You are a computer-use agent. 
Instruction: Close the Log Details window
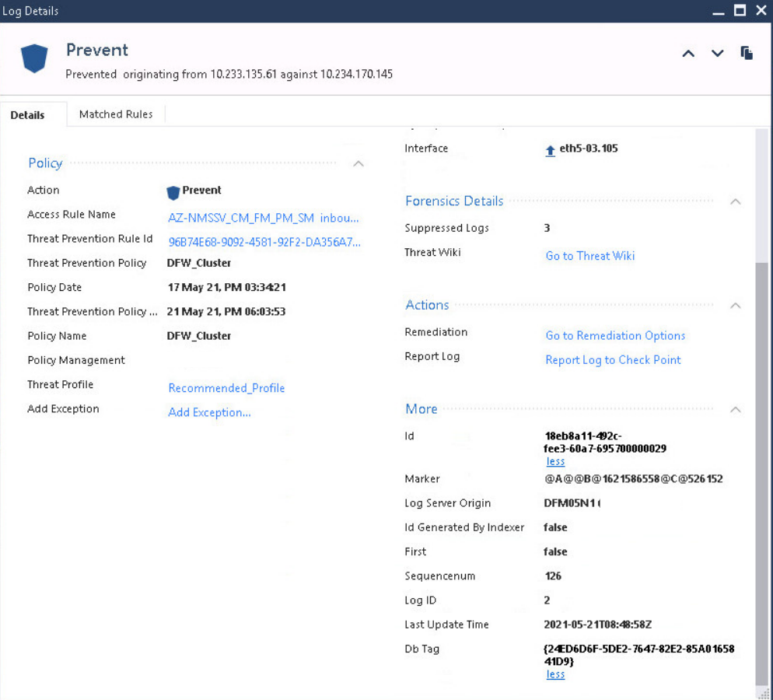pyautogui.click(x=761, y=10)
